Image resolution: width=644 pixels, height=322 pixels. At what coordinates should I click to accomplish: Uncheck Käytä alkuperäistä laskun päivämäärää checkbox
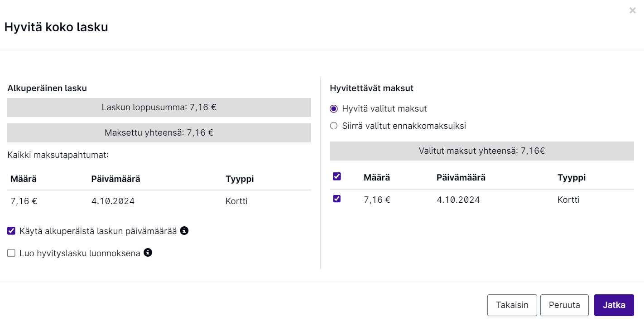(x=11, y=231)
